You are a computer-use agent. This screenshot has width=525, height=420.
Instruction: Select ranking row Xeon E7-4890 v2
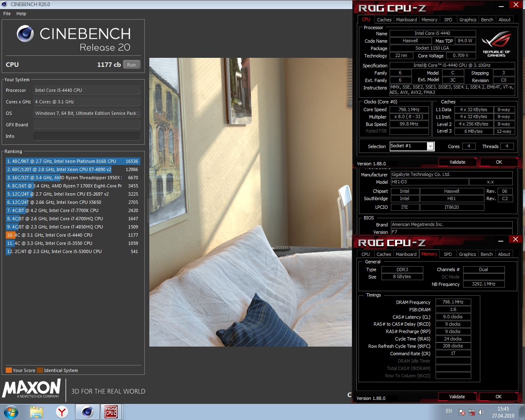coord(73,169)
